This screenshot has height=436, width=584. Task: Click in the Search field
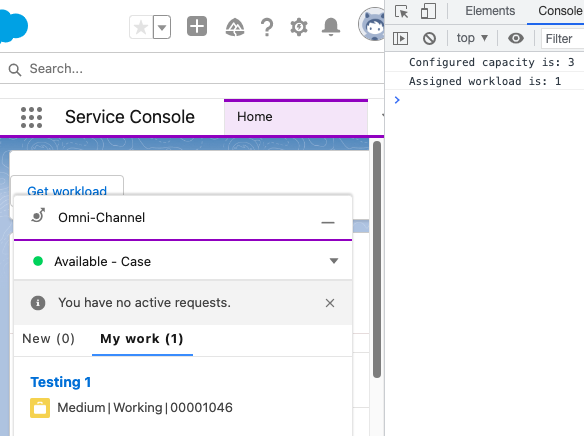point(192,69)
